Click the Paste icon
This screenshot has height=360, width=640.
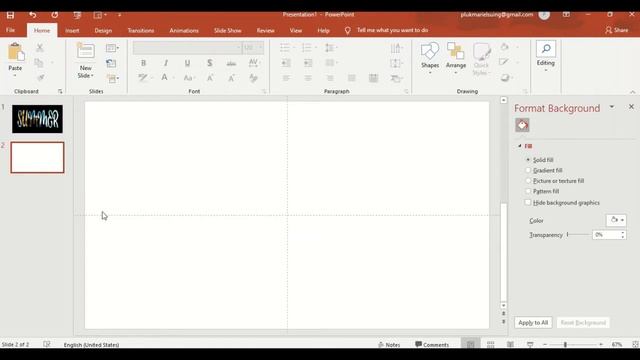(16, 53)
